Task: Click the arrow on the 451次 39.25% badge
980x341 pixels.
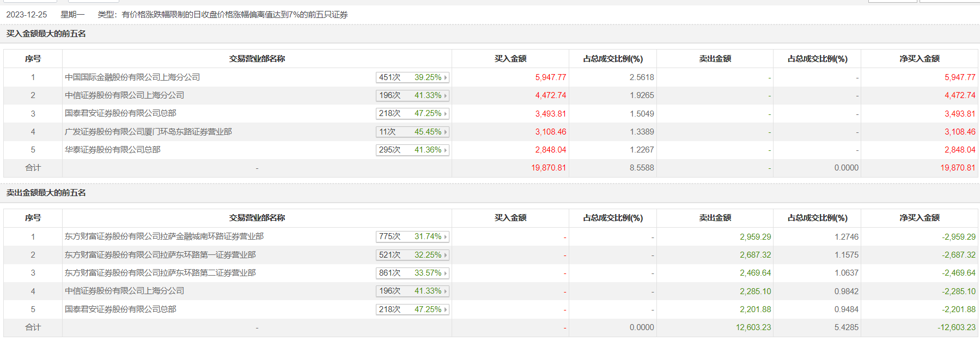Action: (446, 78)
